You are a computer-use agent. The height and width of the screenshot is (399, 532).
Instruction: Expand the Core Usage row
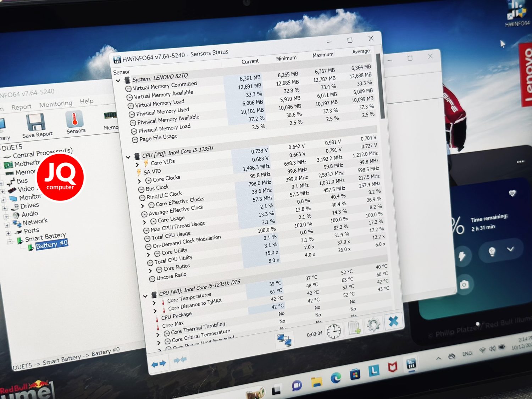coord(144,222)
